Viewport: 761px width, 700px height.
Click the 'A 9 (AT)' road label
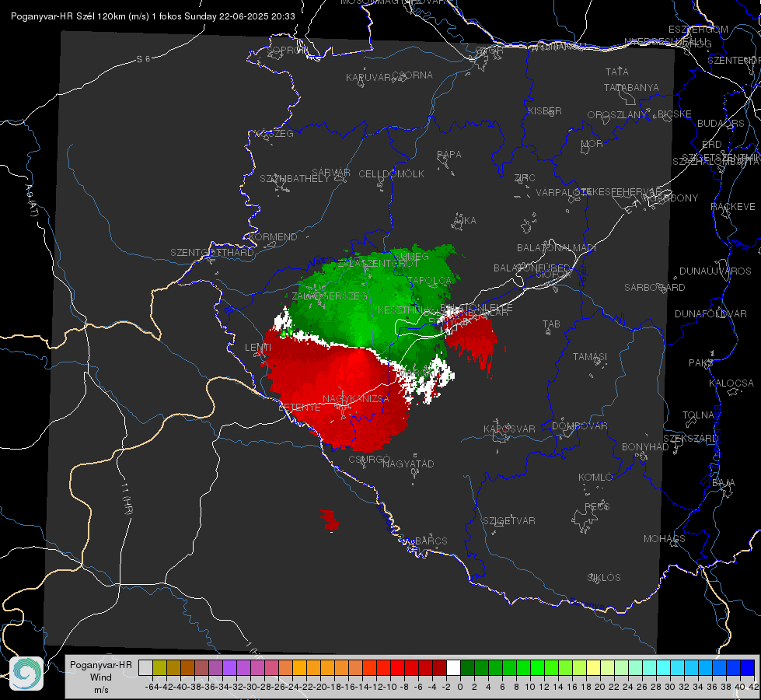click(x=30, y=201)
